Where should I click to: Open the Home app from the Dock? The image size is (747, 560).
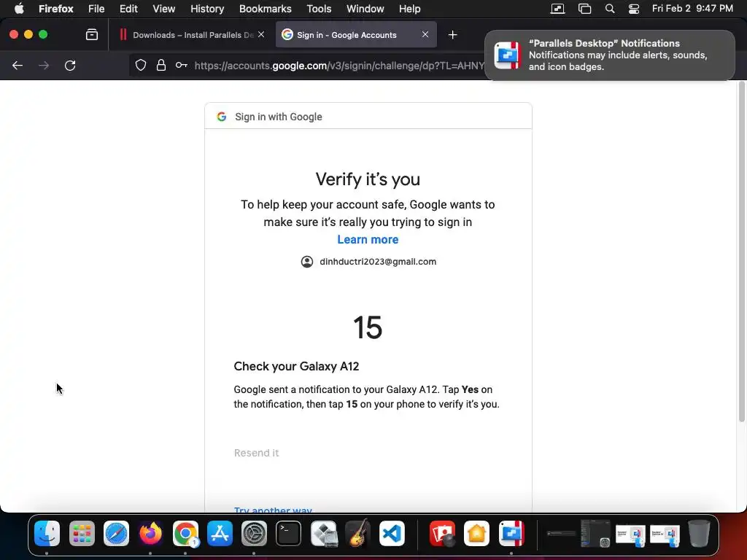click(477, 533)
